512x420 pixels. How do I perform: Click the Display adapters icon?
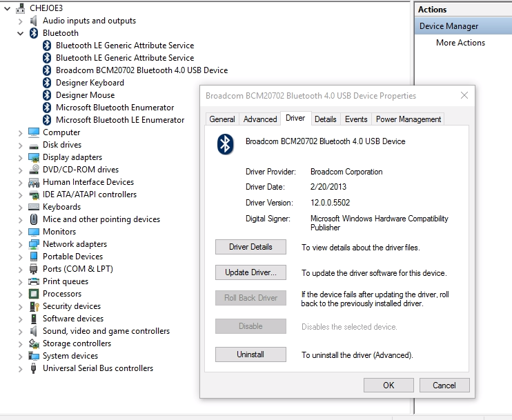(34, 157)
